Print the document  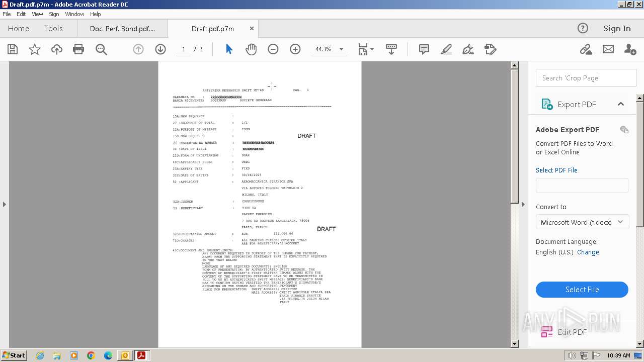[78, 49]
